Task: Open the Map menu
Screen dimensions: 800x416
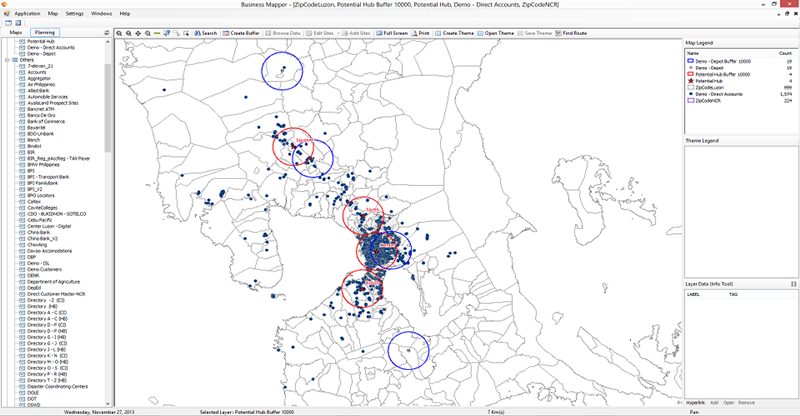Action: tap(53, 14)
